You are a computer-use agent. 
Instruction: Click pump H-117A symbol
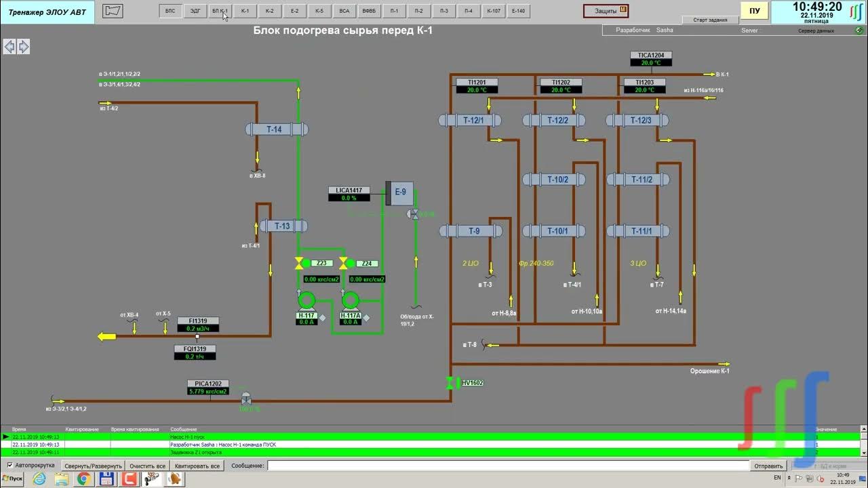click(x=350, y=300)
